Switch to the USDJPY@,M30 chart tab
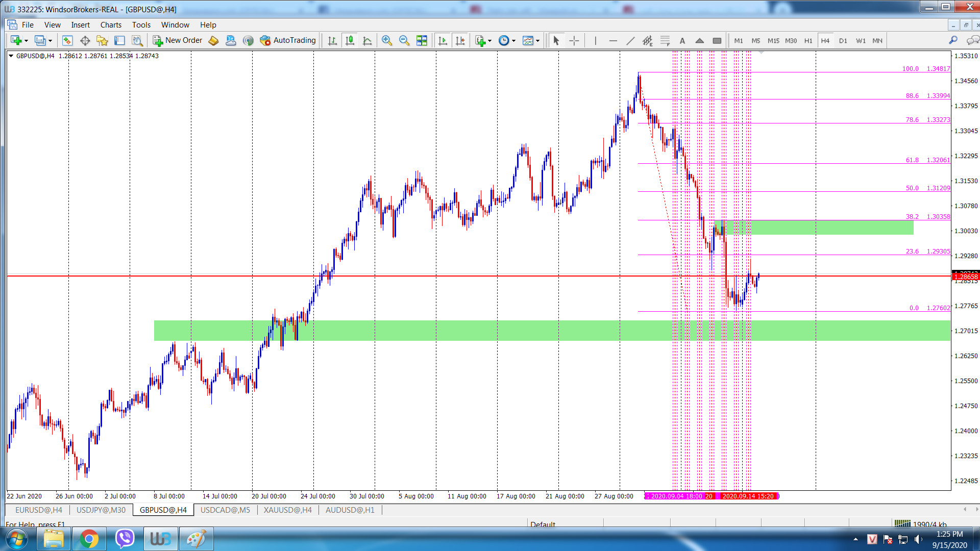This screenshot has height=551, width=980. 101,510
